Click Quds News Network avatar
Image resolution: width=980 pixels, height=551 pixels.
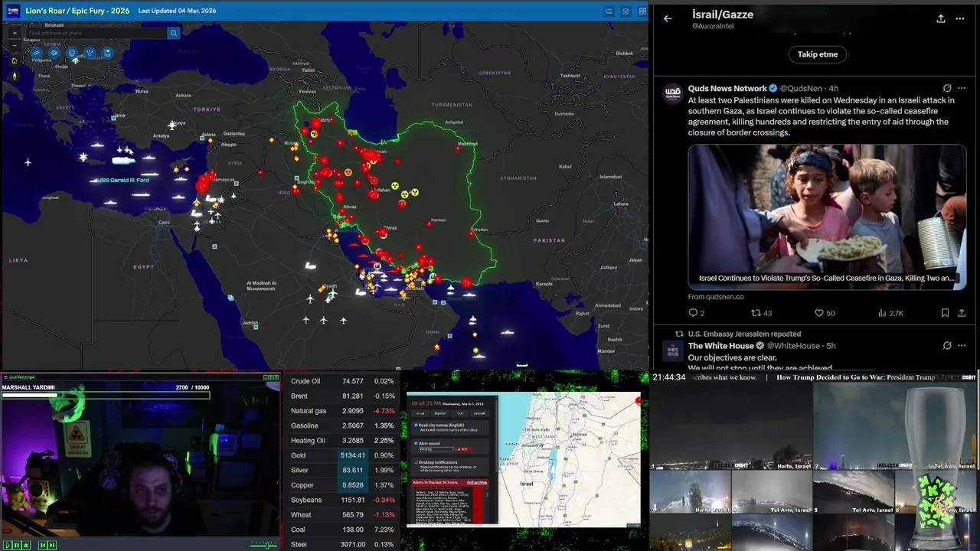point(672,93)
